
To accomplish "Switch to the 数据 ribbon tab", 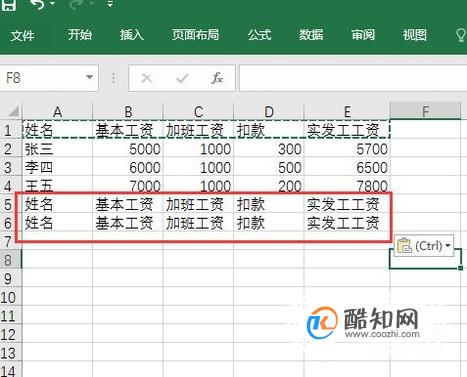I will coord(311,35).
